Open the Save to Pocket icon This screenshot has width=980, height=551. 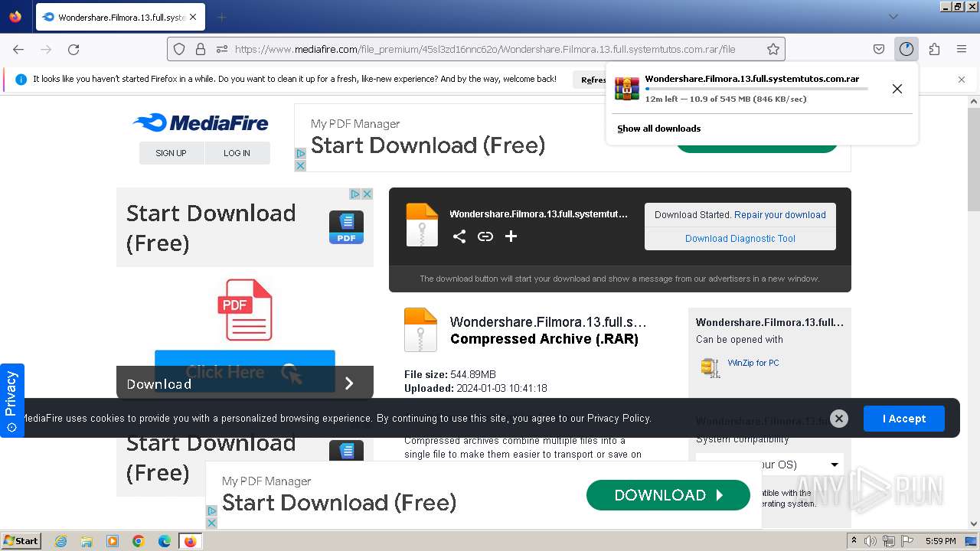879,49
